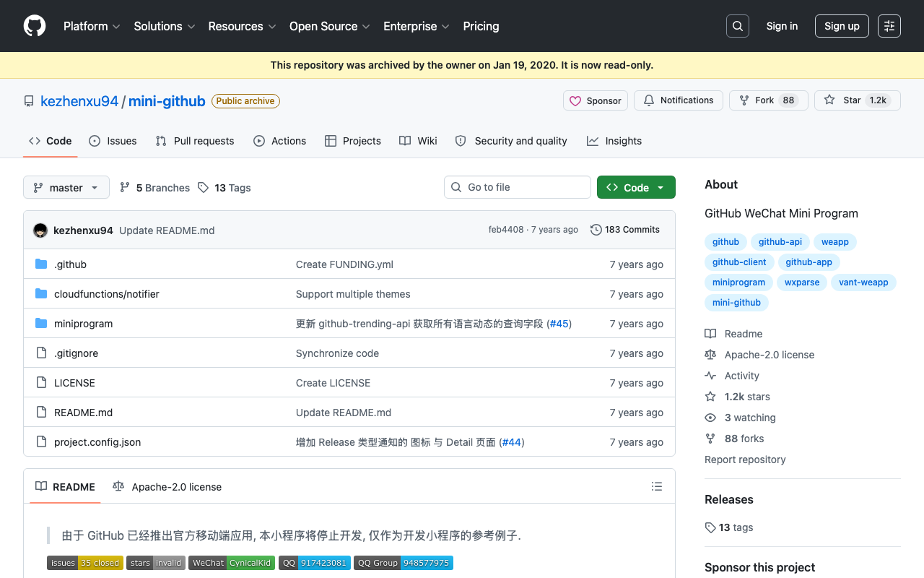This screenshot has height=578, width=924.
Task: Open kezhenxu94 avatar in commit row
Action: [40, 230]
